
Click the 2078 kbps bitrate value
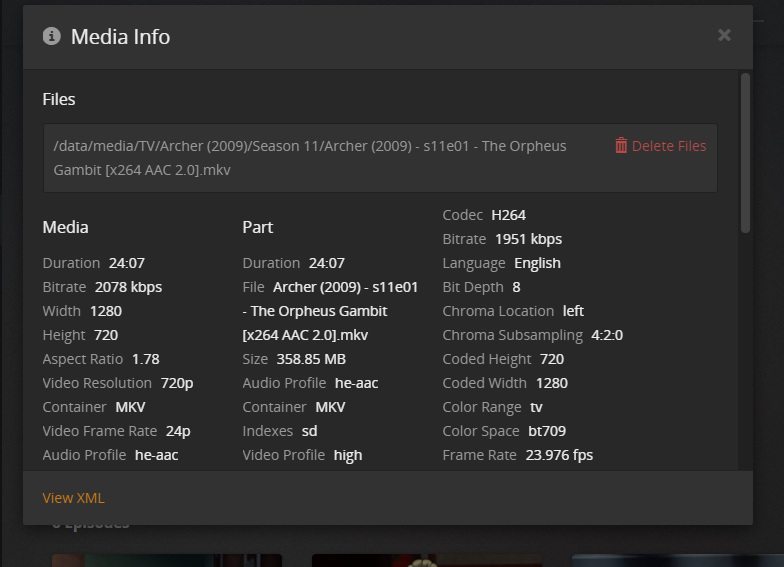pos(128,287)
